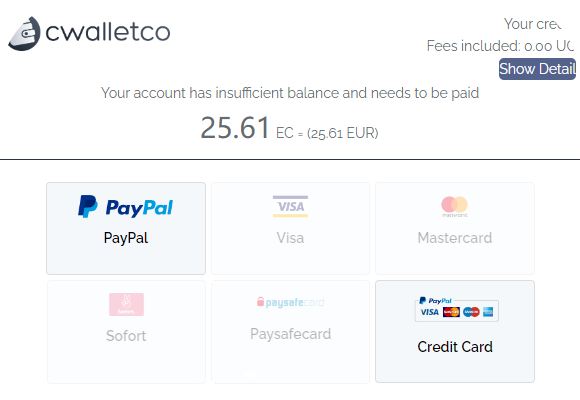The width and height of the screenshot is (580, 400).
Task: Click the 25.61 EUR conversion text
Action: 343,133
